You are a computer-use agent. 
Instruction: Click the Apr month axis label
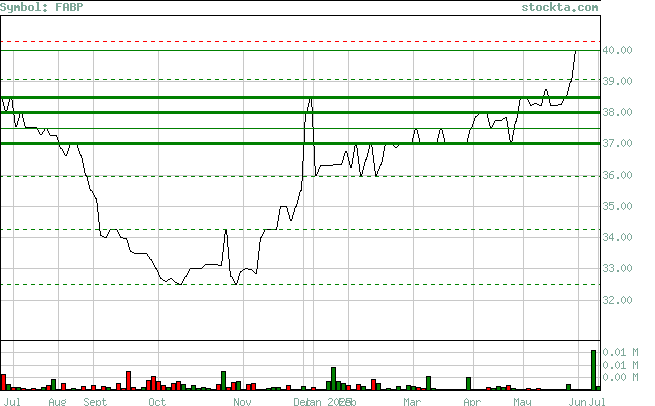(472, 402)
